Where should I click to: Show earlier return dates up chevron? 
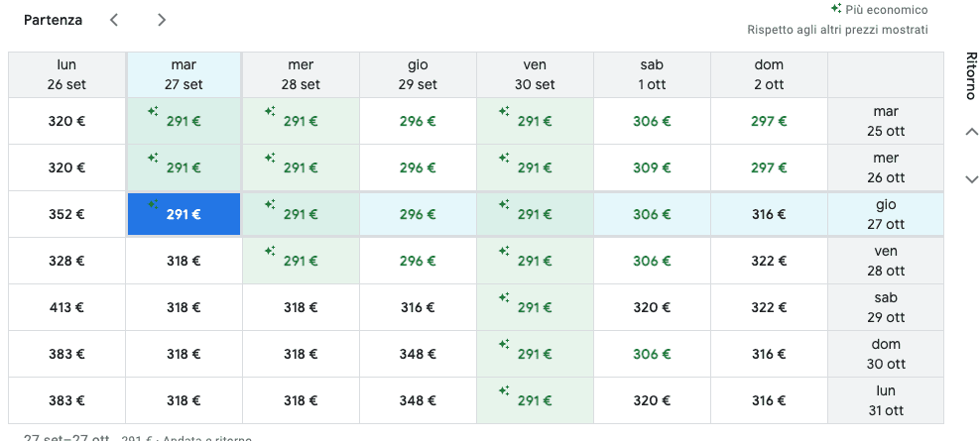click(x=971, y=132)
